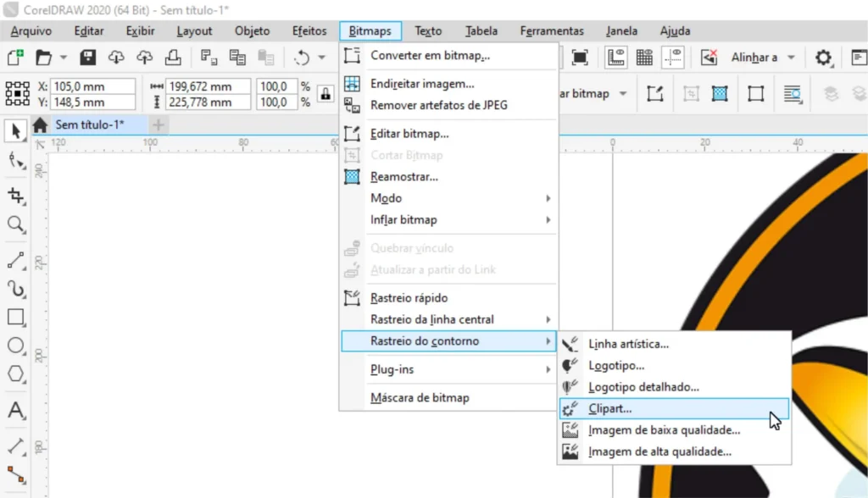The image size is (868, 498).
Task: Expand the Inflar bitmap submenu
Action: coord(448,219)
